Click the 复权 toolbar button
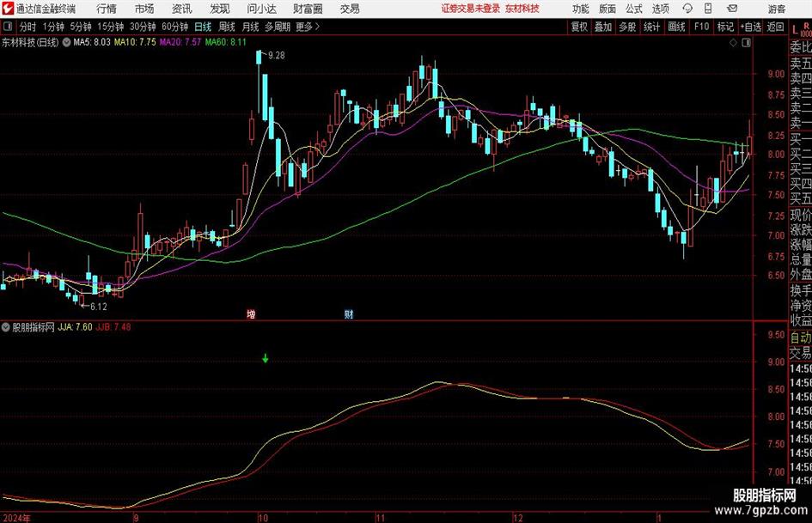This screenshot has height=523, width=812. coord(579,27)
